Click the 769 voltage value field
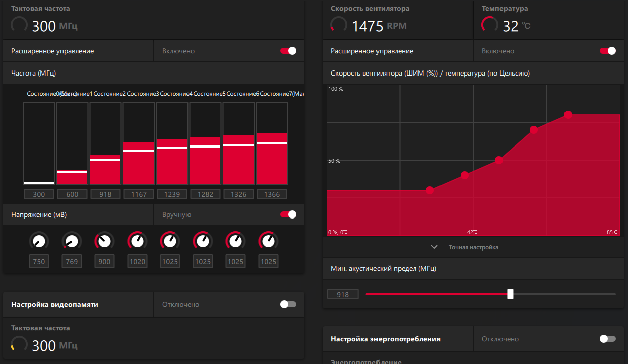Screen dimensions: 628x364 pos(72,261)
